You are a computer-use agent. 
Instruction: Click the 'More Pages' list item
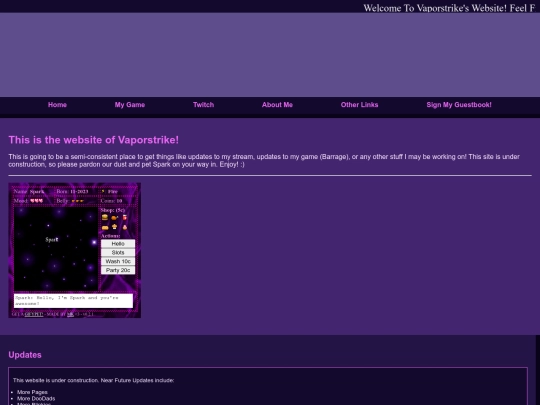tap(32, 392)
